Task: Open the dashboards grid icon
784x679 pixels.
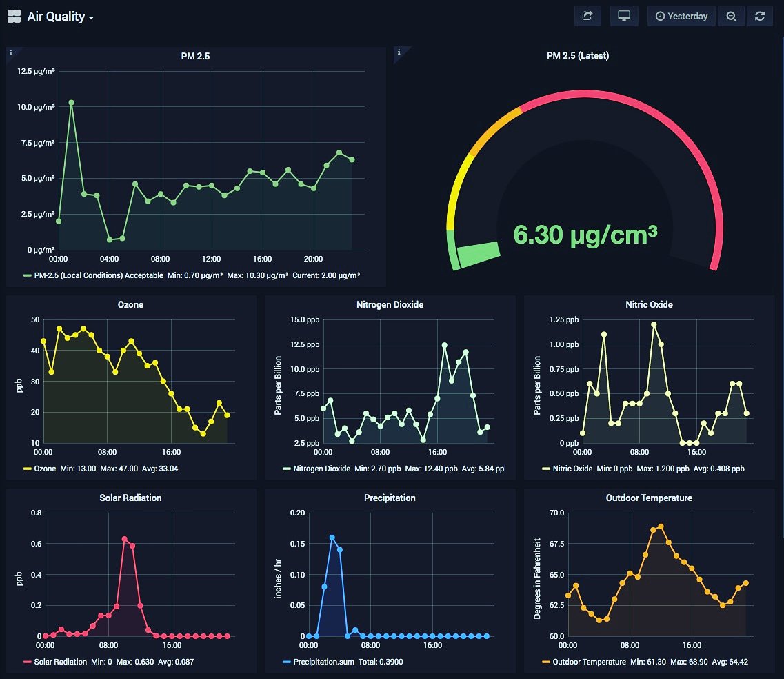Action: pyautogui.click(x=14, y=17)
